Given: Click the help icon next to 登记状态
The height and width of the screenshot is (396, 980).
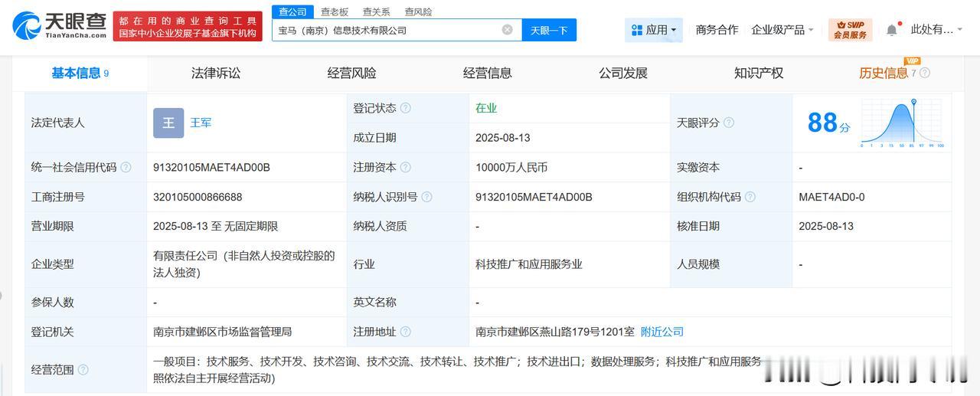Looking at the screenshot, I should click(x=406, y=108).
